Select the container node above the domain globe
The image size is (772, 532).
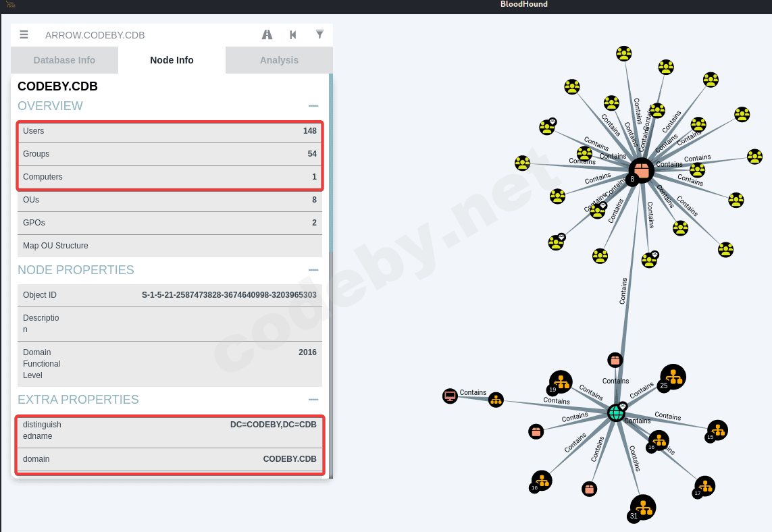point(615,361)
